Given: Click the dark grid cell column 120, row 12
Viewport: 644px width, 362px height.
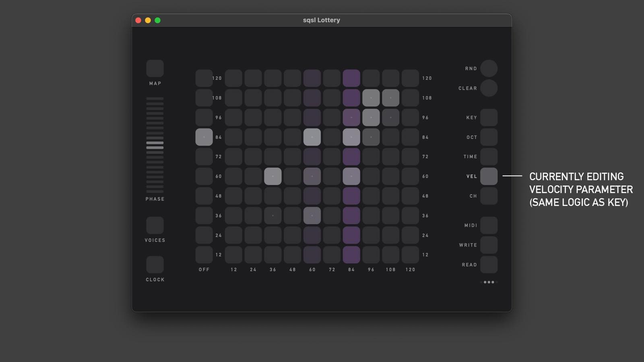Looking at the screenshot, I should 410,255.
